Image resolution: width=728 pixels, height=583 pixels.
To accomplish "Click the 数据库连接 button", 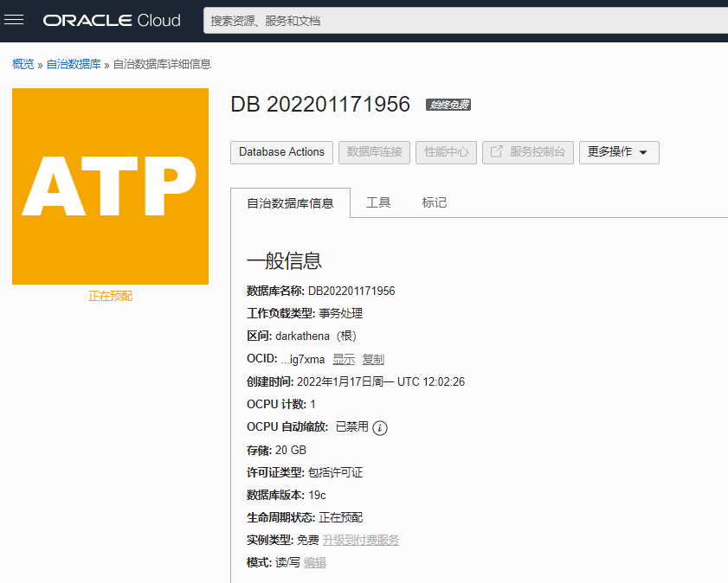I will point(374,152).
